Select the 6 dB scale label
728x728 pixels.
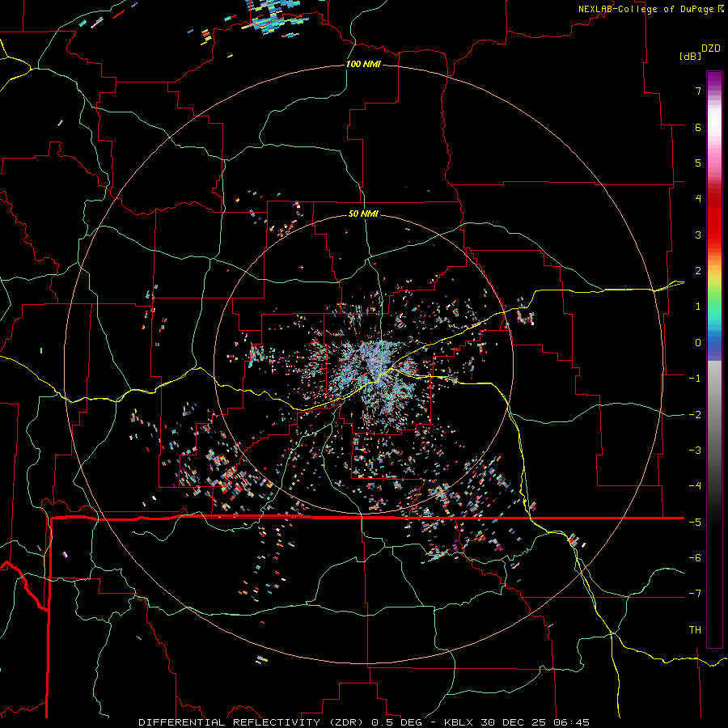(698, 127)
